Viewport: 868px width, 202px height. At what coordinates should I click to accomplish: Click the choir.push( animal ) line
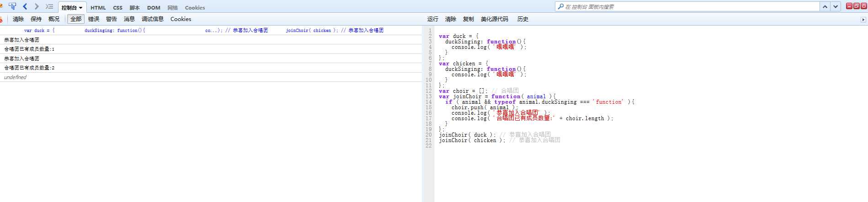(485, 107)
